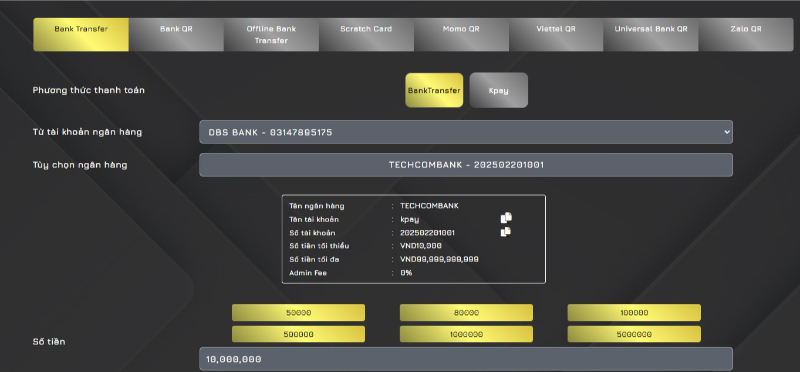Image resolution: width=800 pixels, height=372 pixels.
Task: Open the Scratch Card tab
Action: (x=366, y=35)
